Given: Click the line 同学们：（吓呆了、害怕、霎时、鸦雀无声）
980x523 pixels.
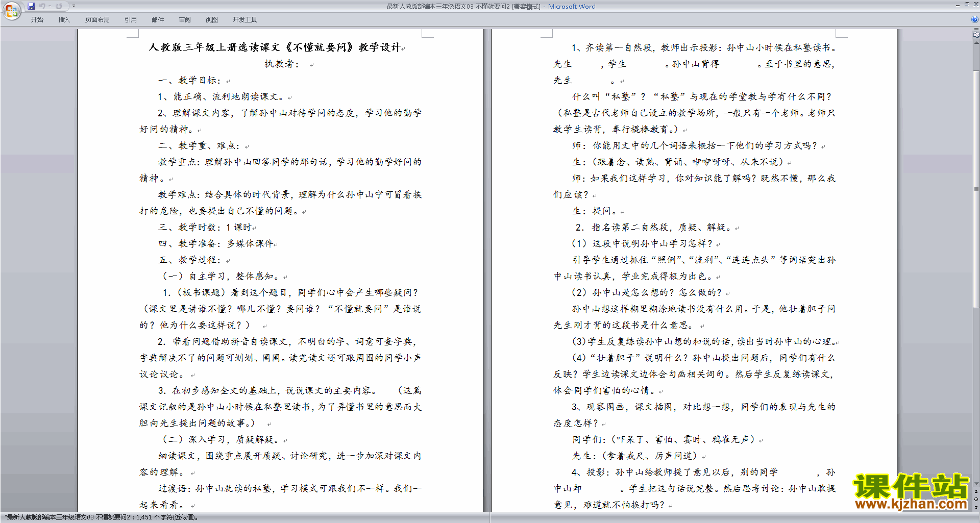Looking at the screenshot, I should point(664,439).
